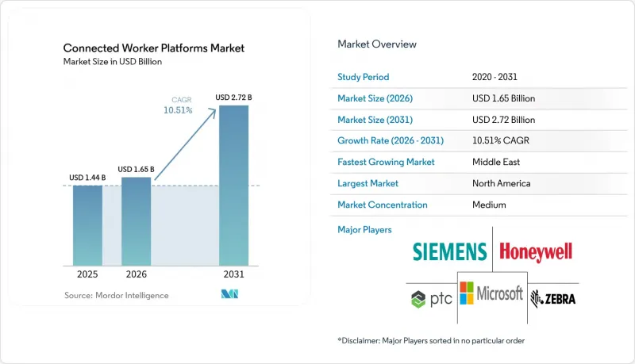The height and width of the screenshot is (364, 635).
Task: Click the 'USD 1.44 B' bar label
Action: click(x=87, y=178)
